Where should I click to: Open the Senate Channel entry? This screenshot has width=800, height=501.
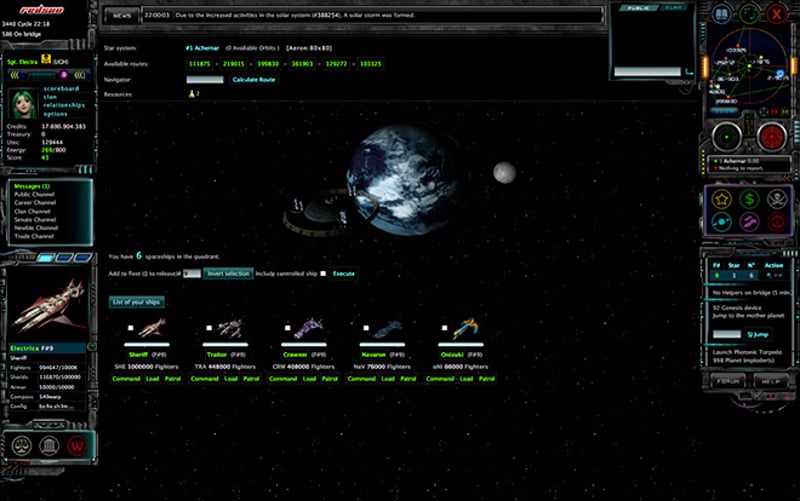coord(35,219)
